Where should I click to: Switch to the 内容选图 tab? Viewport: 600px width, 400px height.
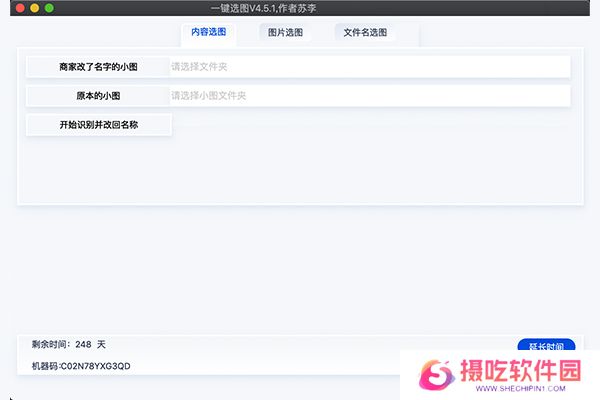208,32
